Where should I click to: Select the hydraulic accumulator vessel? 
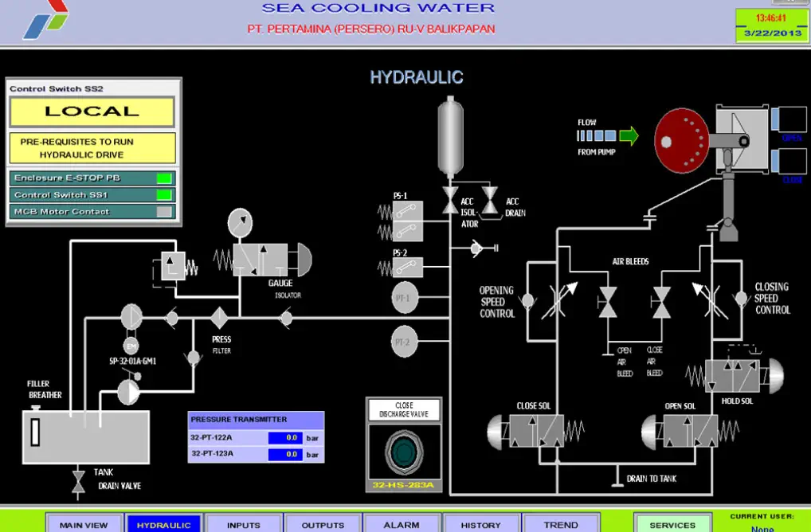coord(450,135)
